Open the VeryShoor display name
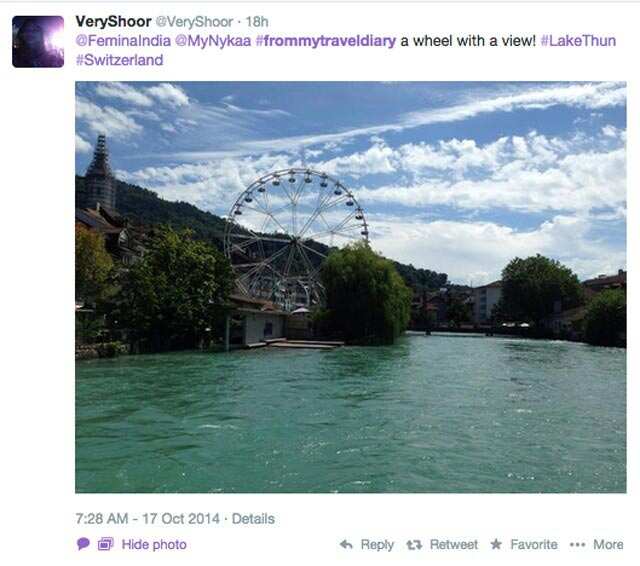The image size is (640, 566). tap(113, 21)
